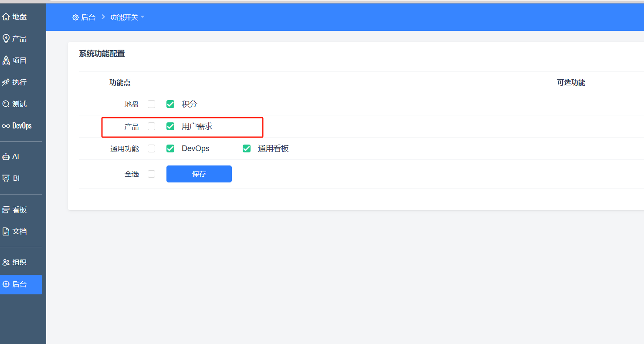Click the 组织 people icon
The width and height of the screenshot is (644, 344).
click(6, 263)
